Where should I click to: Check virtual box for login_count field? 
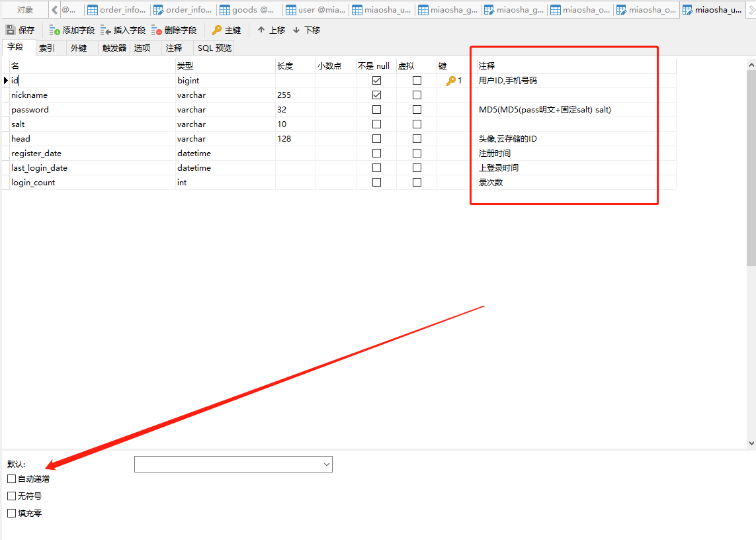pos(417,183)
